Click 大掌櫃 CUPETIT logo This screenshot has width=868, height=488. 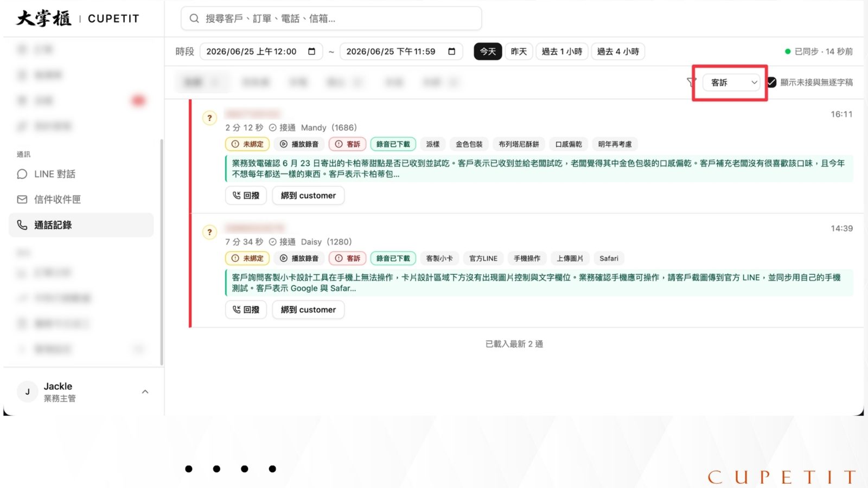[78, 18]
